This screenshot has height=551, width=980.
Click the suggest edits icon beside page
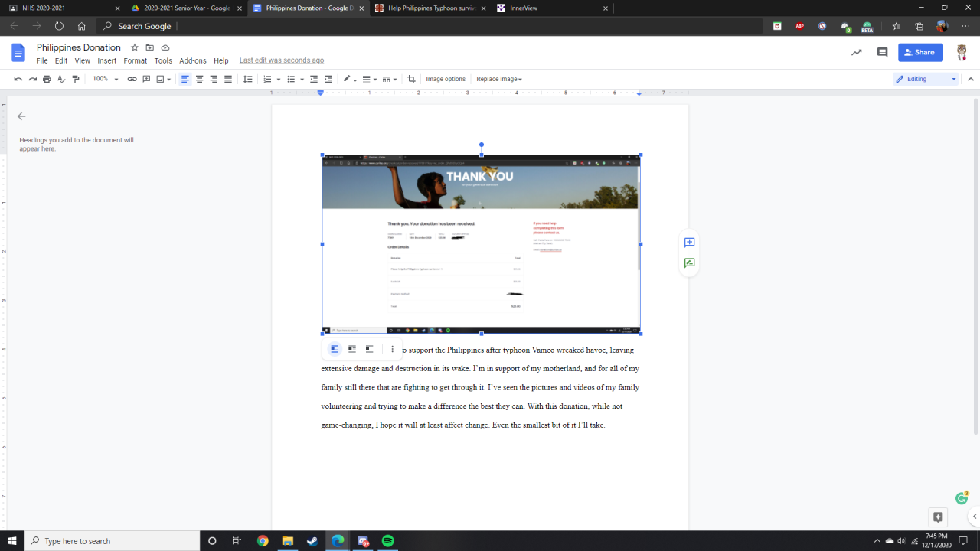pos(689,263)
